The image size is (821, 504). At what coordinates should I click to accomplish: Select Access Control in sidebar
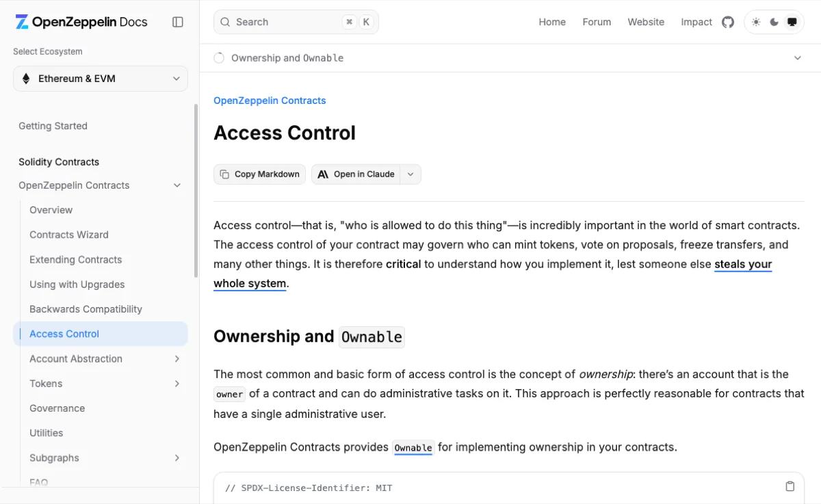[101, 334]
